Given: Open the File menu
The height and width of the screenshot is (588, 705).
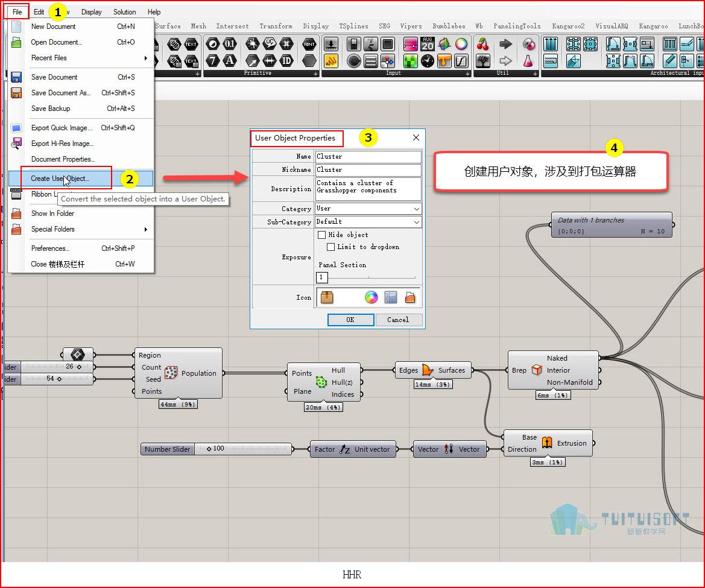Looking at the screenshot, I should point(17,11).
